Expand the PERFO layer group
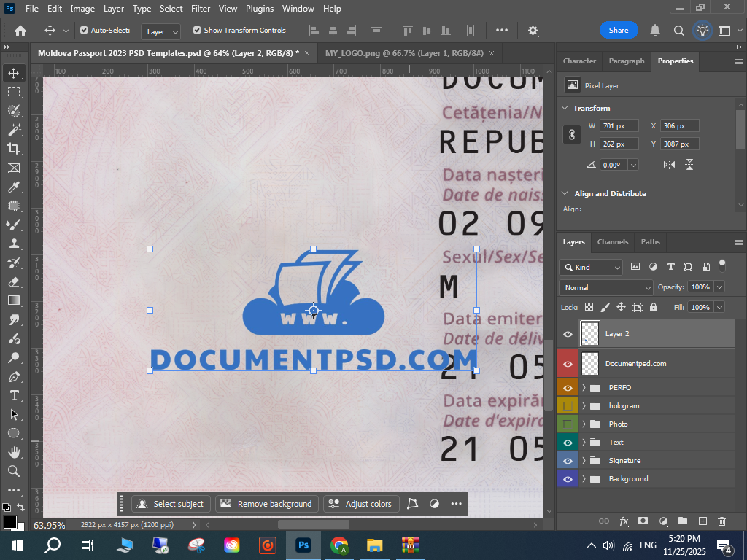Image resolution: width=747 pixels, height=560 pixels. coord(584,387)
